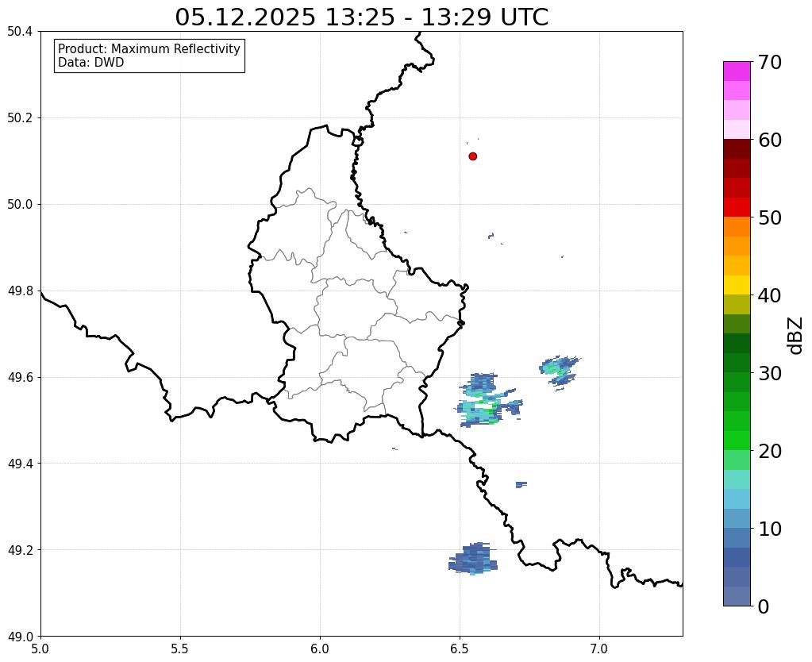Click the magenta swatch at top of colorbar
812x662 pixels.
click(x=737, y=71)
